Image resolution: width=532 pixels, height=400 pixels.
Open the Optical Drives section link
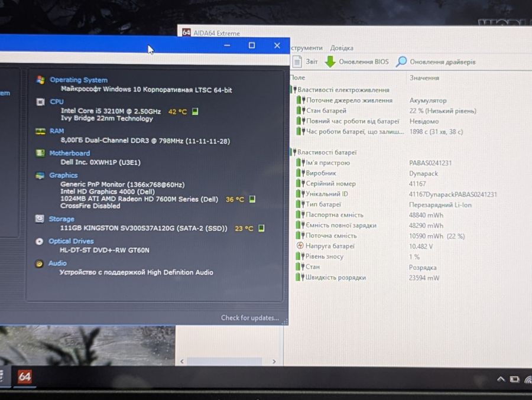pos(71,241)
